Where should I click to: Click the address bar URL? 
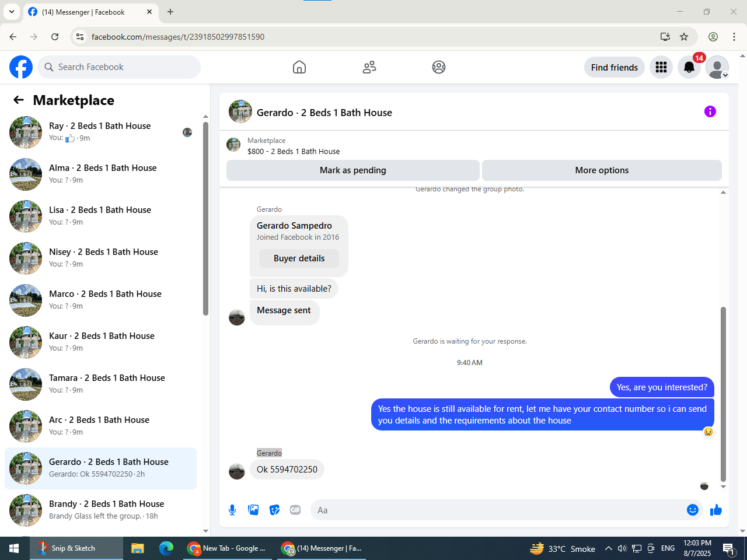(178, 37)
